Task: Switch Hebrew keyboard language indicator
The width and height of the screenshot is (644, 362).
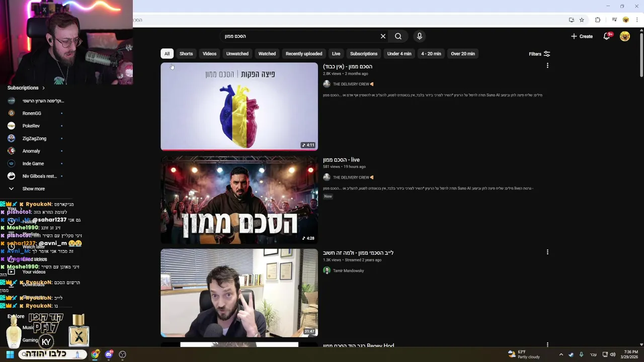Action: 593,354
